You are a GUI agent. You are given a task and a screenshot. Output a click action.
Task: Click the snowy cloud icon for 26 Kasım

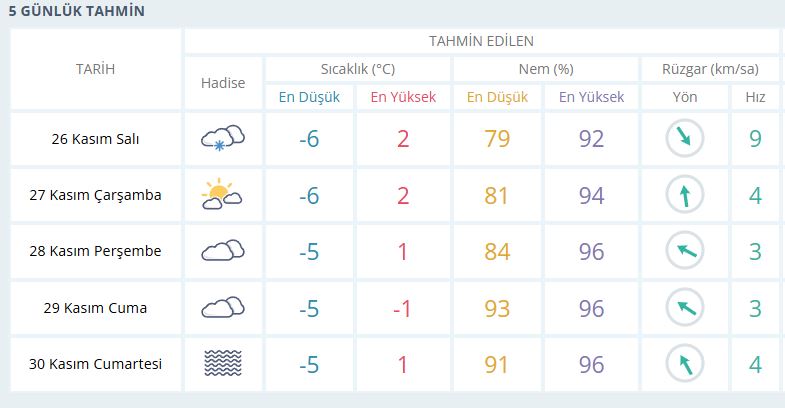pyautogui.click(x=223, y=138)
